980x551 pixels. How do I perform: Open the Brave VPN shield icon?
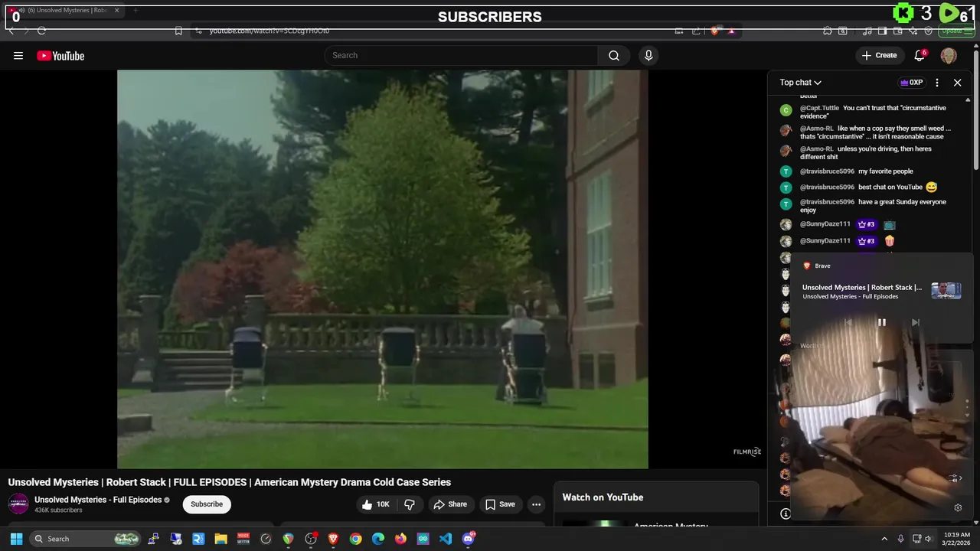tap(929, 31)
